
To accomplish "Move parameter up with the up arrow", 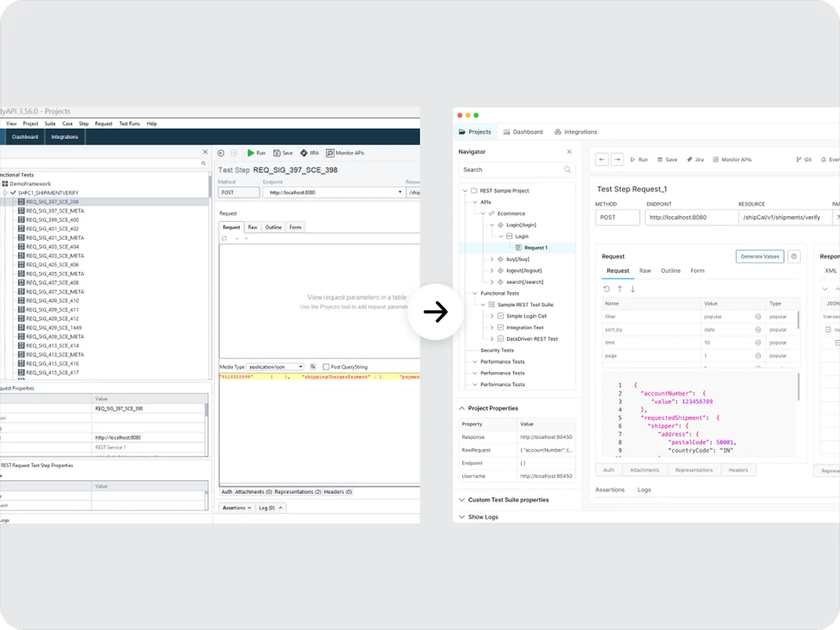I will pos(620,289).
